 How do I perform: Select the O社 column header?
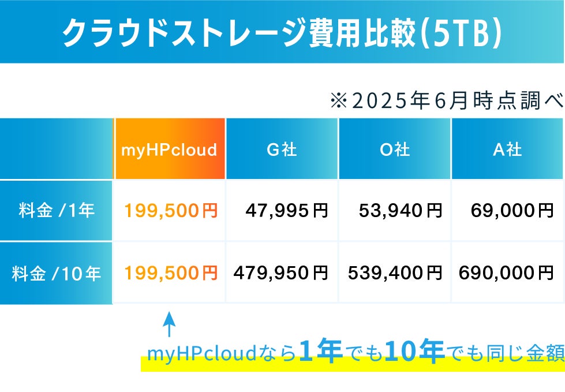tap(395, 150)
